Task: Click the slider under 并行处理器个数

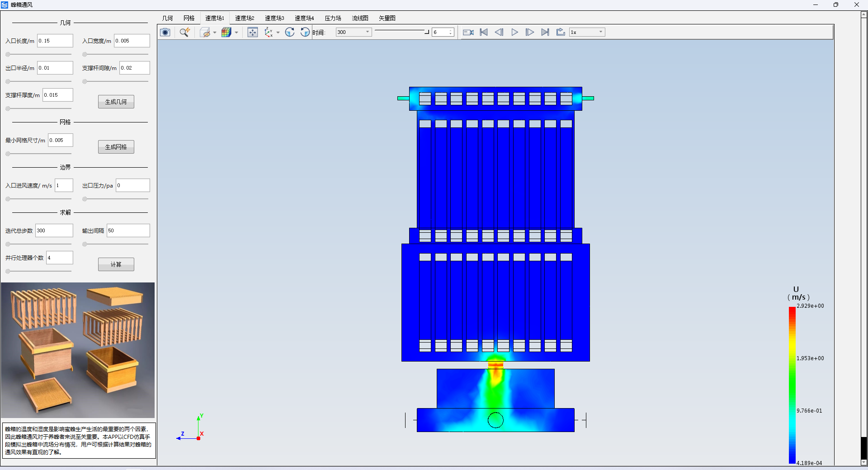Action: coord(38,271)
